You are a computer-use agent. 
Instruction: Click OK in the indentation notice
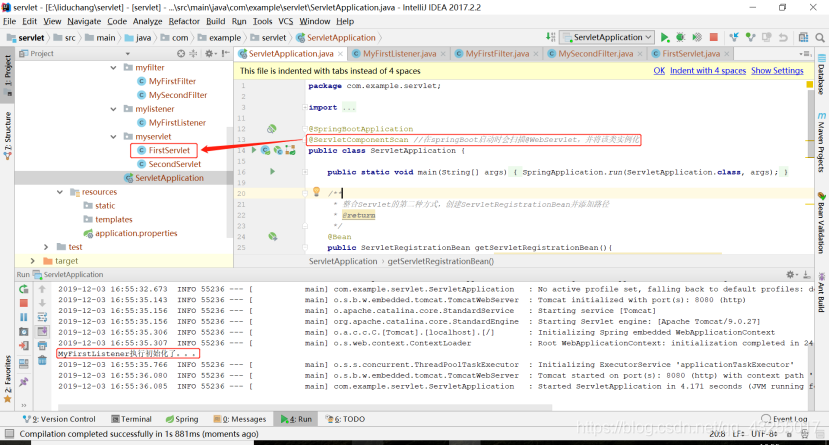click(659, 70)
